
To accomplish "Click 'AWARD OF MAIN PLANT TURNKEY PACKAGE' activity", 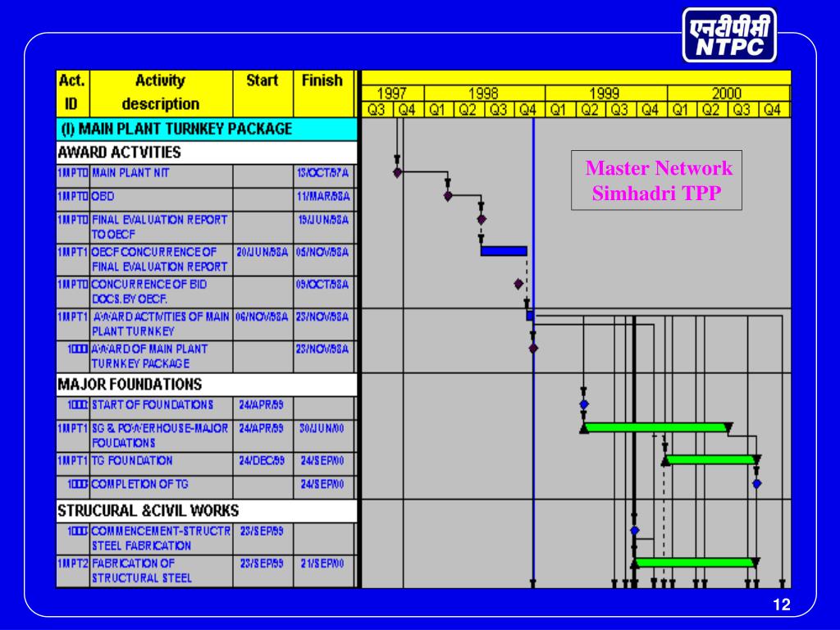I will click(x=149, y=356).
